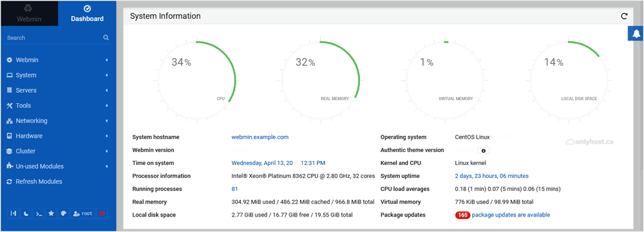644x232 pixels.
Task: Select the Dashboard tab
Action: click(87, 14)
